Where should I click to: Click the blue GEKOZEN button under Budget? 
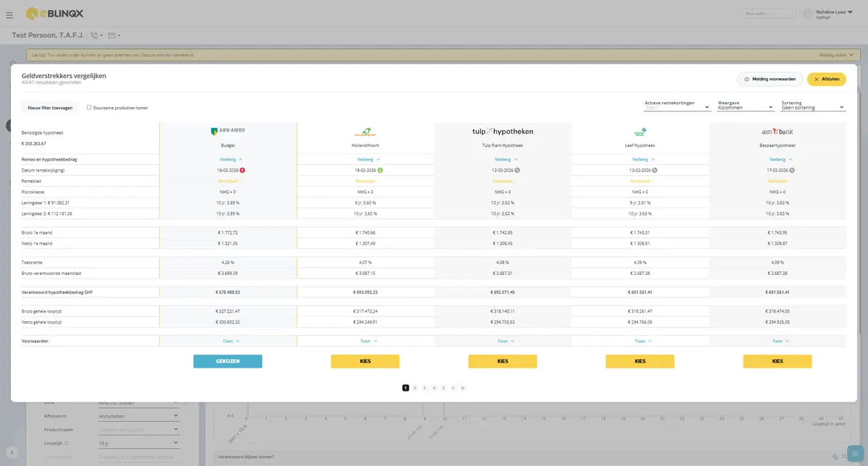click(228, 361)
